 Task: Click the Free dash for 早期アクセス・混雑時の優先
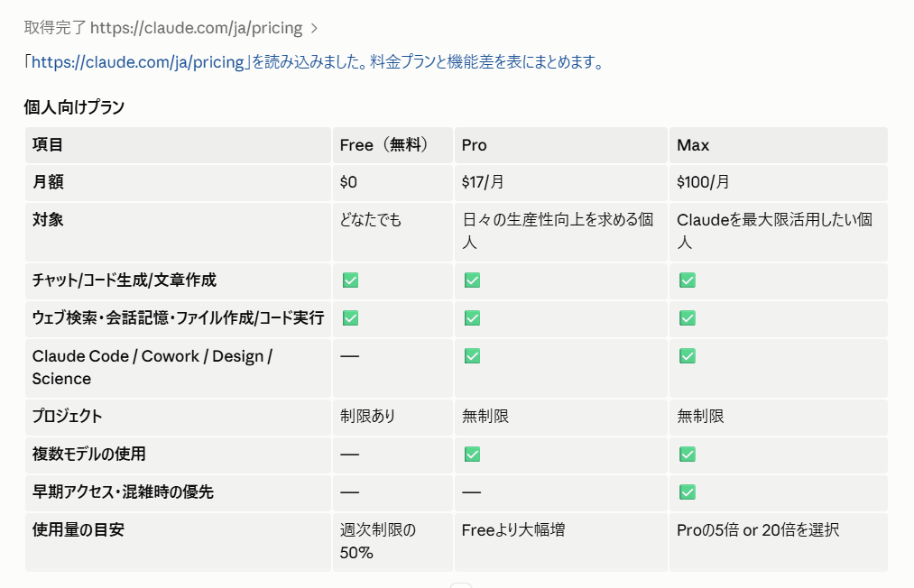350,492
